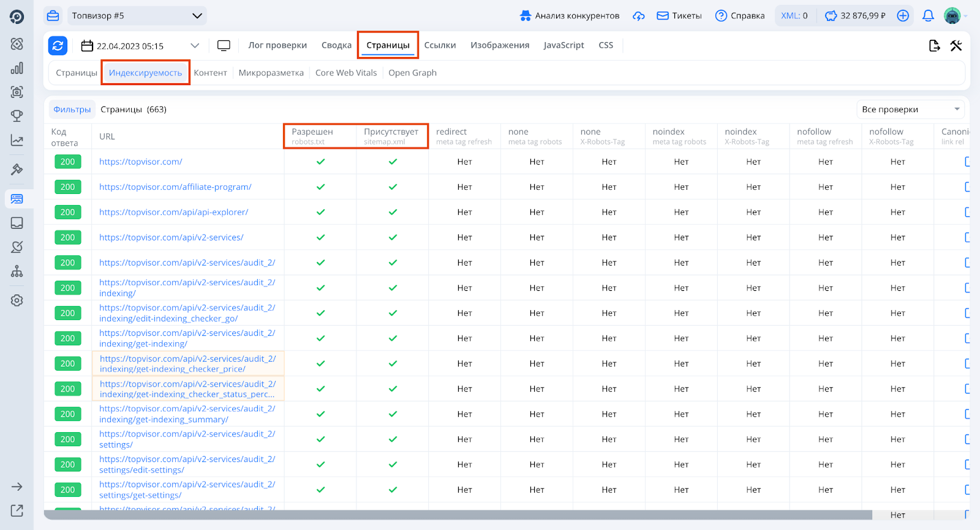Open the search check icon in sidebar
The height and width of the screenshot is (530, 980).
click(17, 247)
